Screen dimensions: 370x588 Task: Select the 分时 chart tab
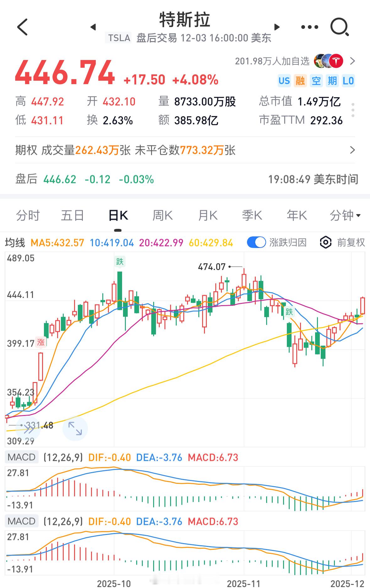[x=28, y=216]
